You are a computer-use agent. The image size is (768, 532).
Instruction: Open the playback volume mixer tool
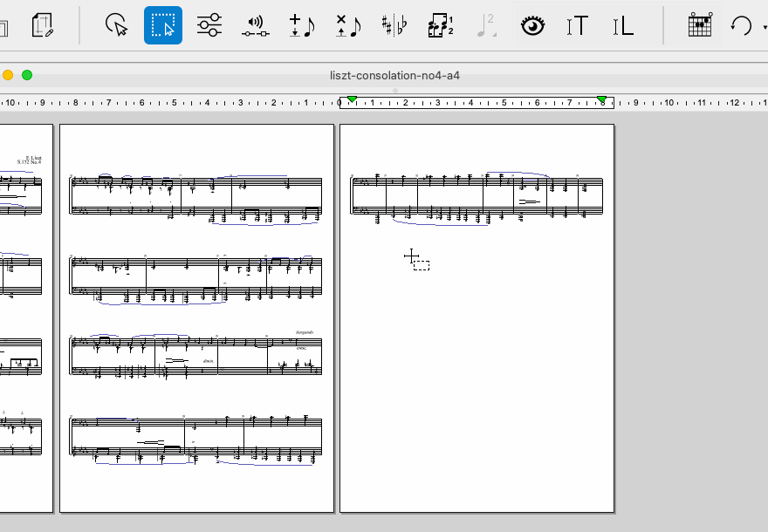coord(255,26)
